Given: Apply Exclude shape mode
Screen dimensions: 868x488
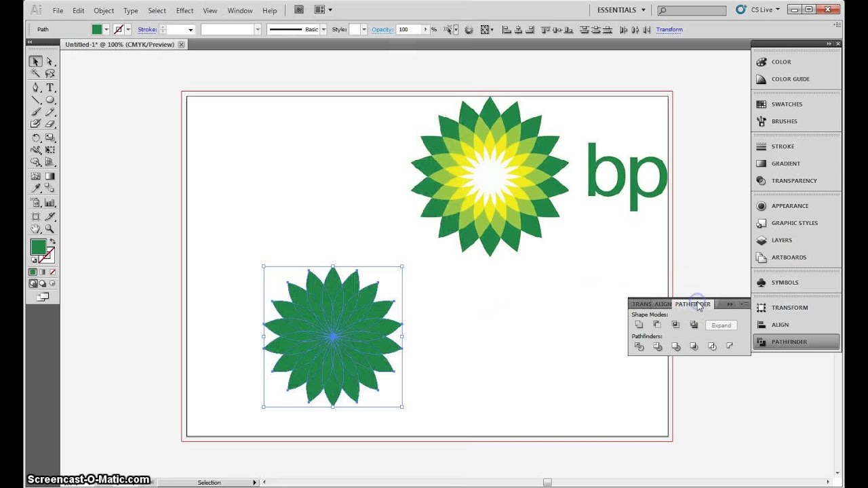Looking at the screenshot, I should pos(694,325).
